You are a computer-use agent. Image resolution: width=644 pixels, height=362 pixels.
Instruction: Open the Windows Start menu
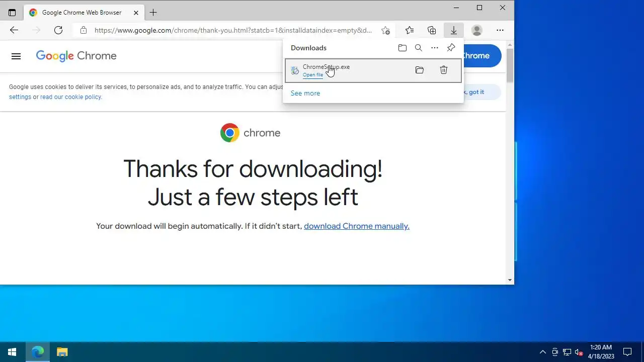(12, 352)
